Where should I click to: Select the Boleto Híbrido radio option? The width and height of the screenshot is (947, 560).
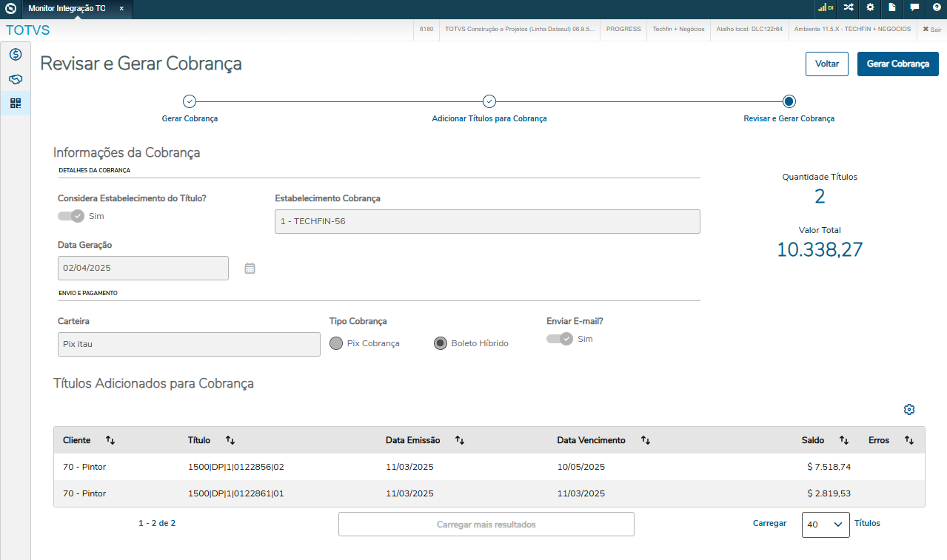click(441, 343)
